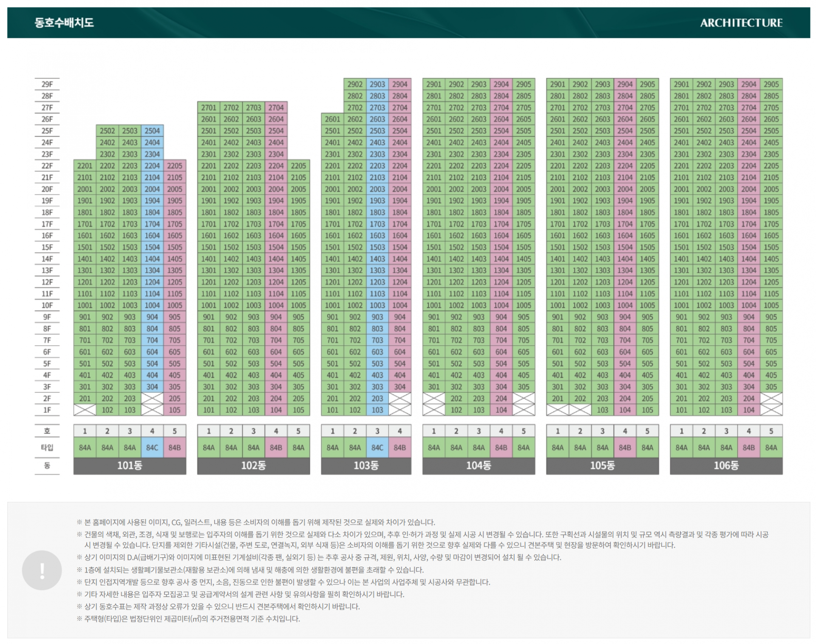Click the 101동 building label
Screen dimensions: 816x644
[130, 465]
